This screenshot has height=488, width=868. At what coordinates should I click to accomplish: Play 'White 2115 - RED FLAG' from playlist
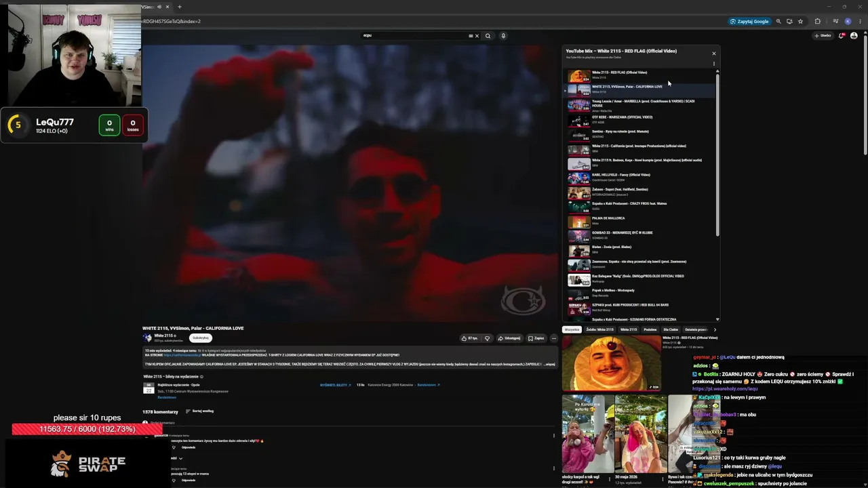tap(641, 75)
